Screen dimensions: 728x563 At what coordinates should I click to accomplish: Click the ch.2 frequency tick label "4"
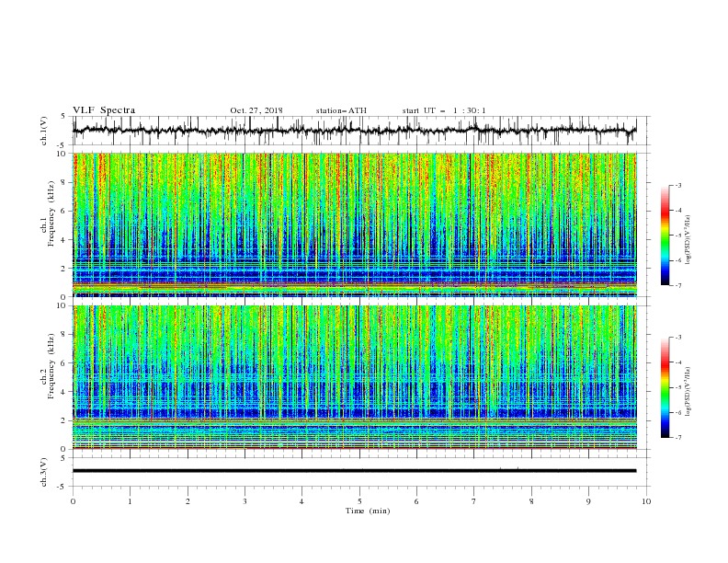[65, 392]
